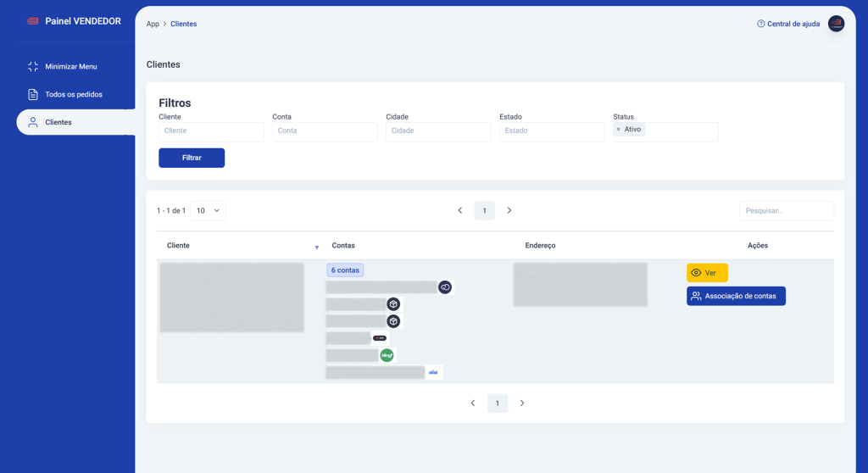Click the Filtrar button

pyautogui.click(x=192, y=158)
